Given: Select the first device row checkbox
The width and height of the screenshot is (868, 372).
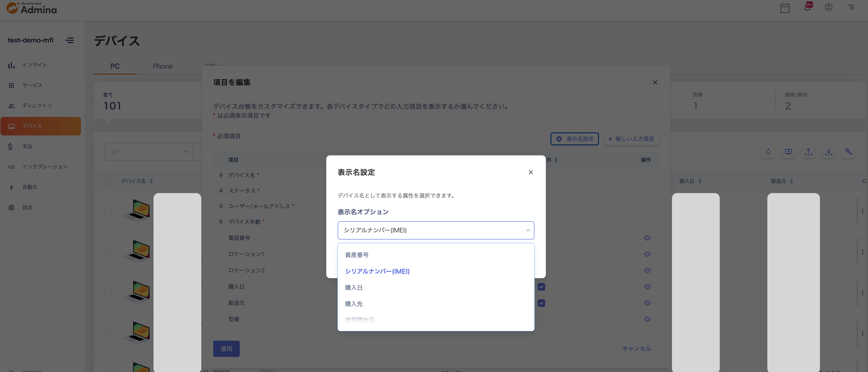Looking at the screenshot, I should [x=108, y=211].
